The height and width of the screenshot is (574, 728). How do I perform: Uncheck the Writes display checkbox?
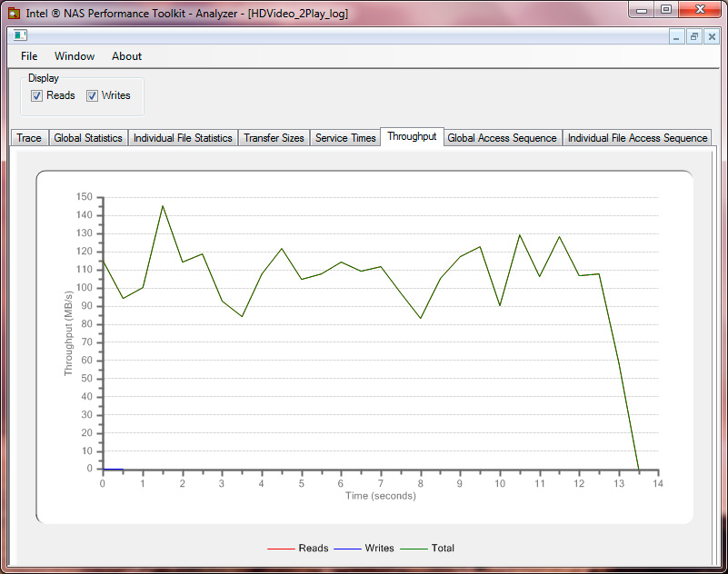pyautogui.click(x=92, y=95)
